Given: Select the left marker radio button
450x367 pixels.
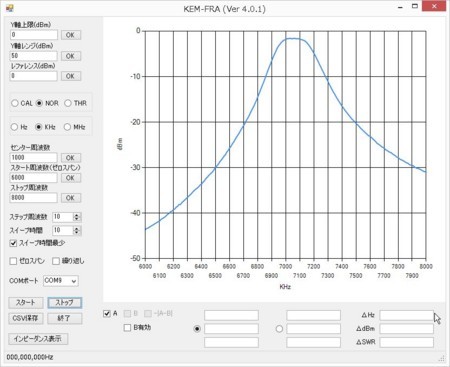Looking at the screenshot, I should tap(197, 329).
